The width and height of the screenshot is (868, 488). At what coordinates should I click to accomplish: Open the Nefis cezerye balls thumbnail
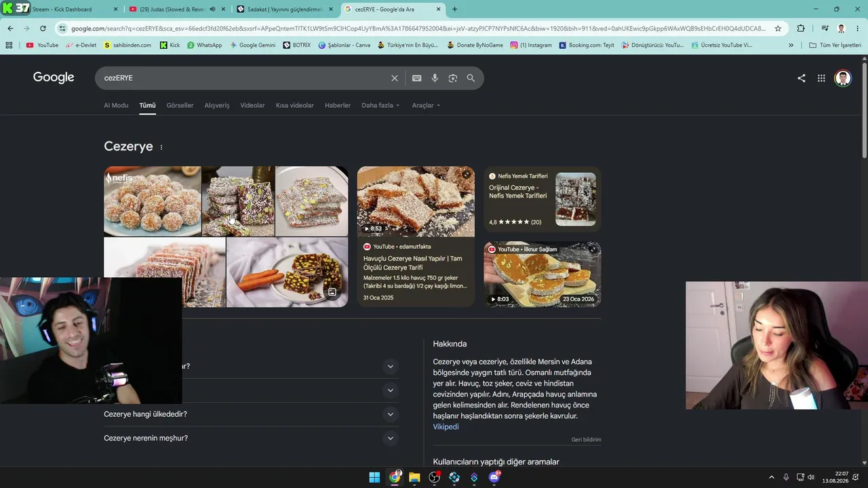coord(152,201)
